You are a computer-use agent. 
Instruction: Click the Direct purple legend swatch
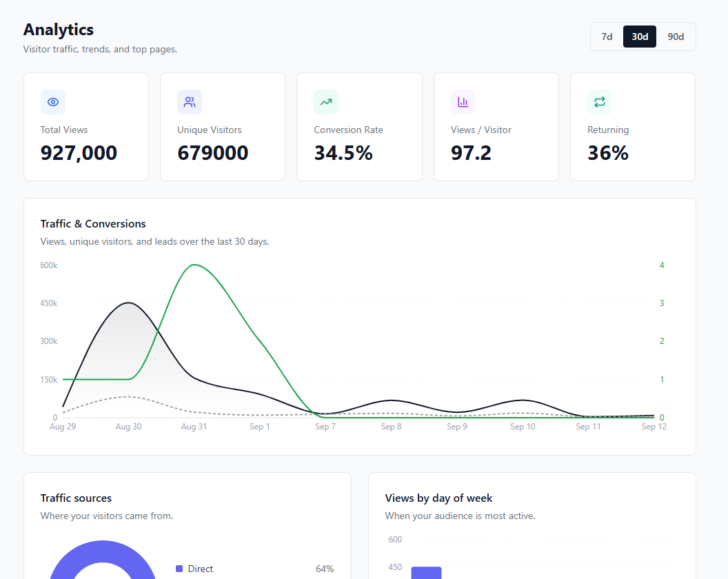(179, 569)
